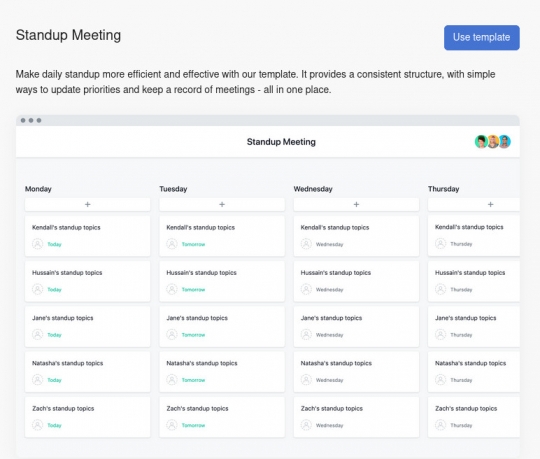The width and height of the screenshot is (540, 459).
Task: Click assignee icon on Wednesday Zach's card
Action: point(306,425)
